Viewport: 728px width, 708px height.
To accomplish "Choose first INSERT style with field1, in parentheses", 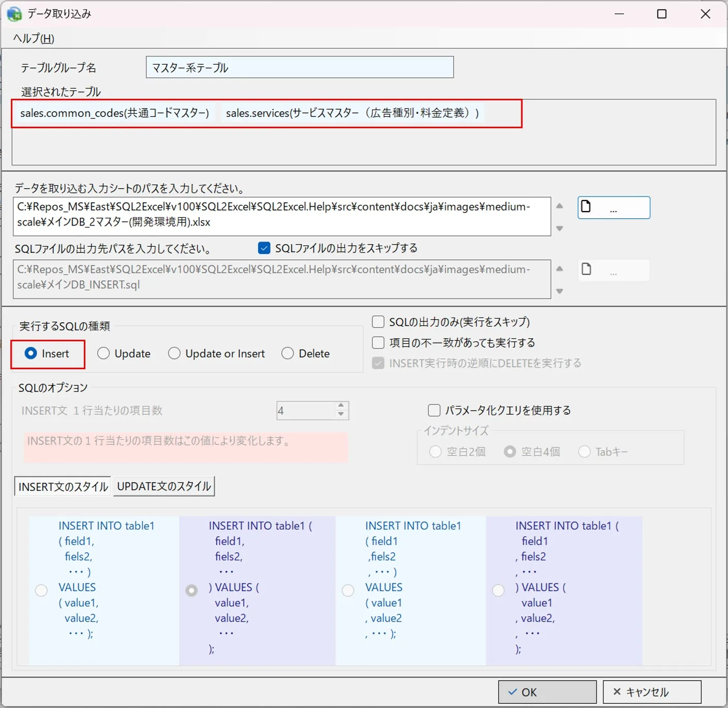I will [41, 591].
